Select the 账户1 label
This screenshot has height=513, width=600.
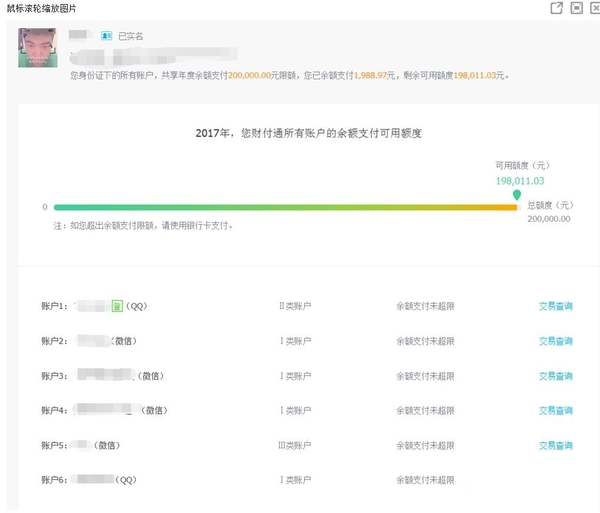(54, 306)
